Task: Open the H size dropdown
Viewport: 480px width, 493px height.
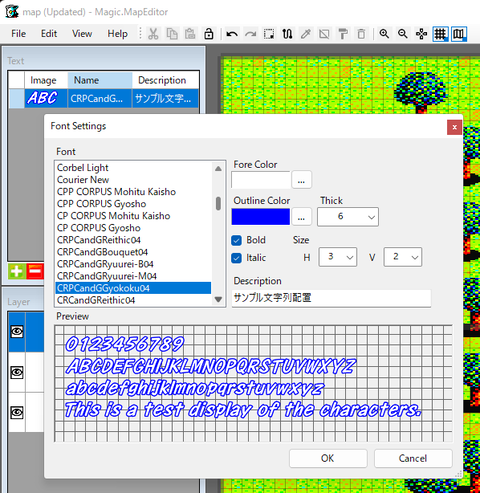Action: [x=338, y=257]
